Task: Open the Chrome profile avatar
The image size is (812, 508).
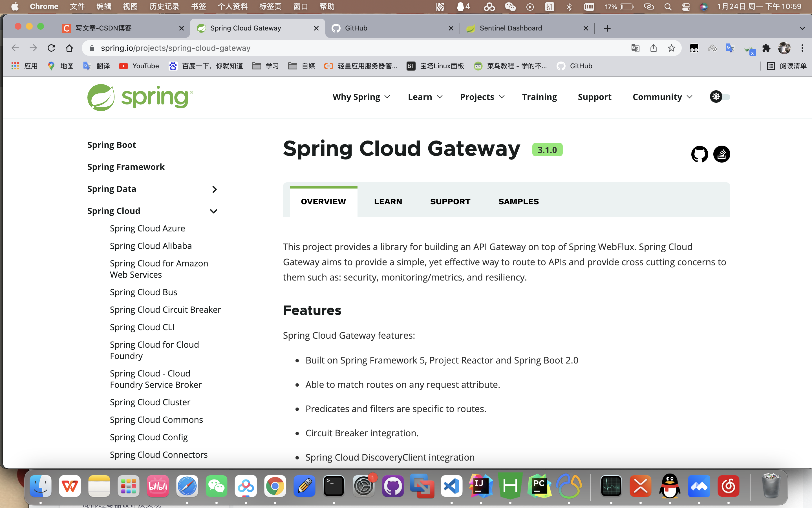Action: click(x=784, y=48)
